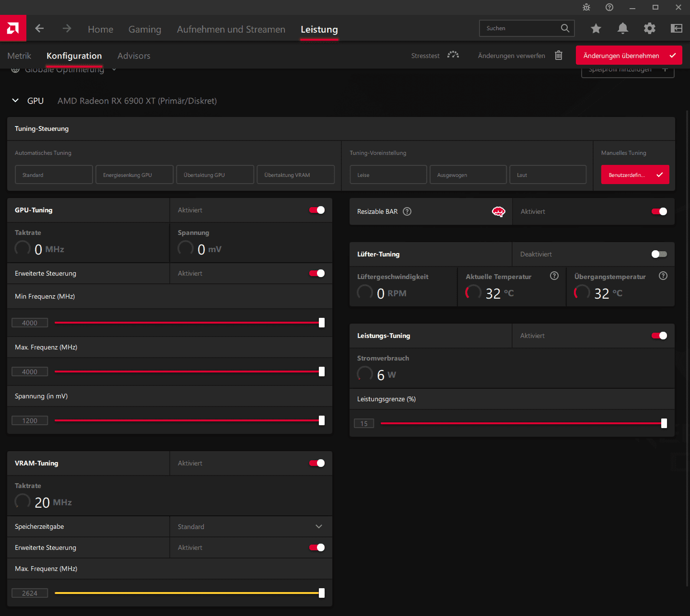Open the Advisors sub-tab
The height and width of the screenshot is (616, 690).
coord(134,56)
